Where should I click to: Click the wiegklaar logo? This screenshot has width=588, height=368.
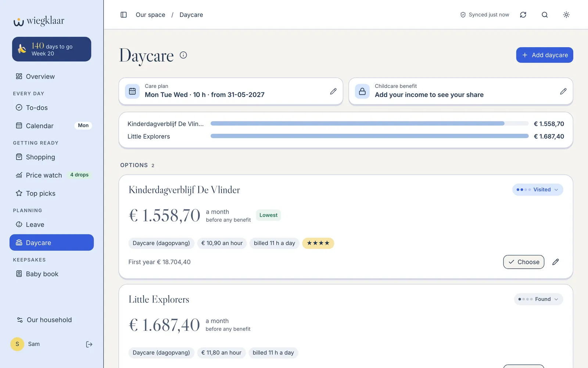pyautogui.click(x=39, y=21)
